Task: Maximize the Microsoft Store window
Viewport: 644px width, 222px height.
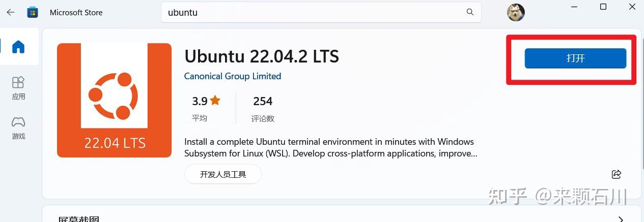Action: point(603,7)
